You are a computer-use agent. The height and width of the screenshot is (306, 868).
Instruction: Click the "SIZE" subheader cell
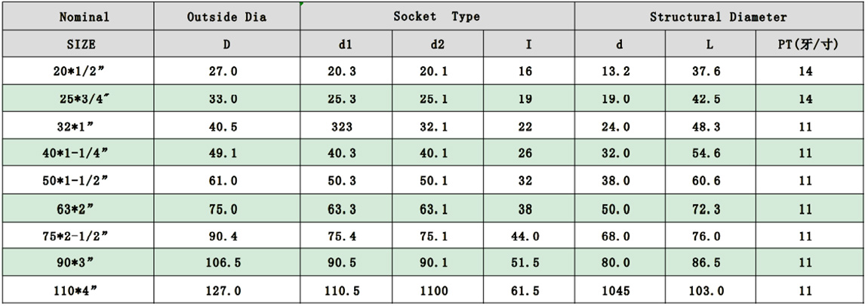point(82,44)
